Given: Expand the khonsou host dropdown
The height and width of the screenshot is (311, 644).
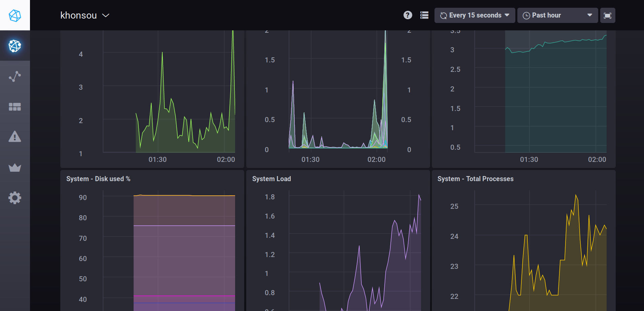Looking at the screenshot, I should (85, 16).
